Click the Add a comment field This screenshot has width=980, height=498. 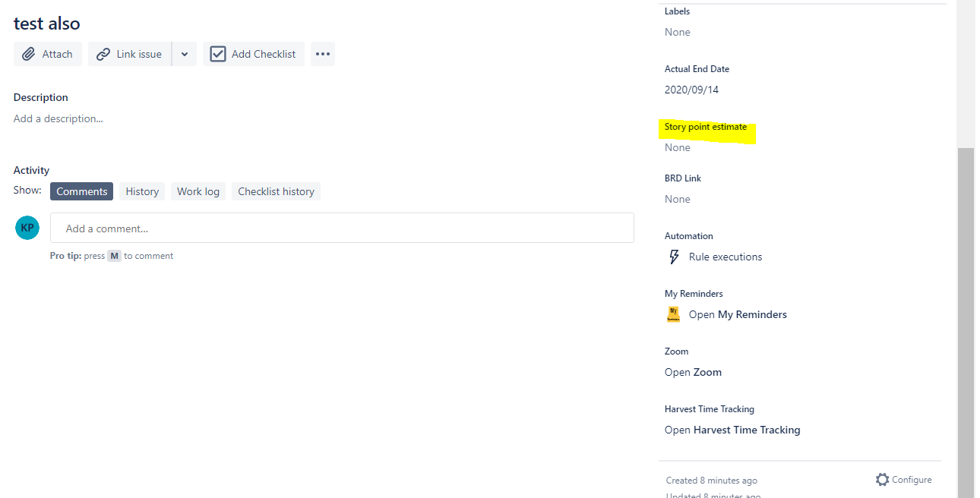[342, 228]
